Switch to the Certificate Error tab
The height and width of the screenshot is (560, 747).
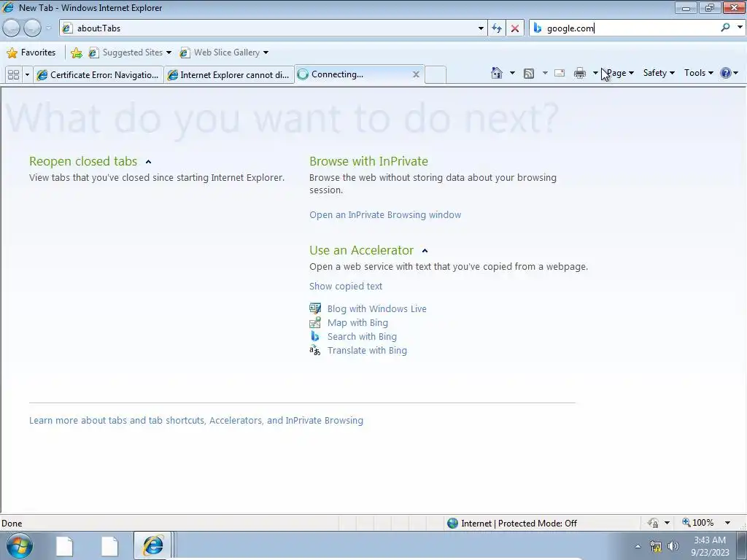click(98, 75)
